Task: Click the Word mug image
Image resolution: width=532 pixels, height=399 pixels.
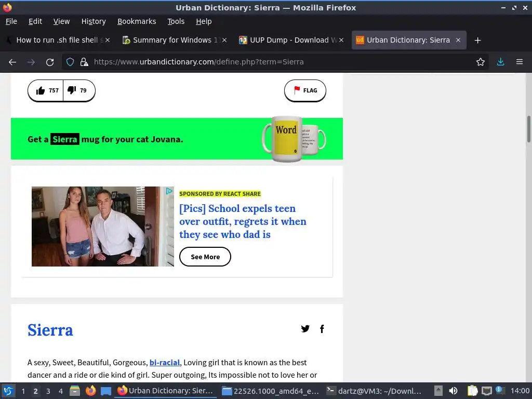Action: [286, 139]
